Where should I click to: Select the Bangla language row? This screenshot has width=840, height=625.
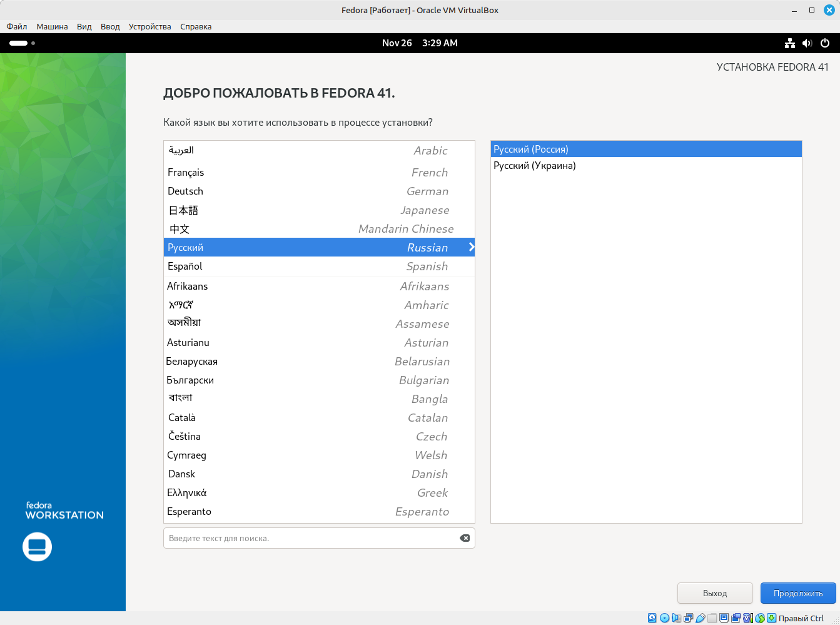(x=319, y=399)
